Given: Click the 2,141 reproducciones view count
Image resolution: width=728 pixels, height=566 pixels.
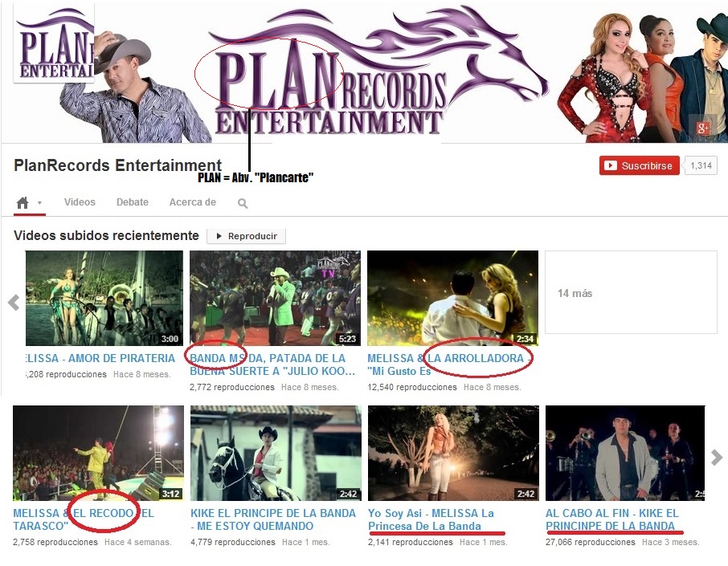Looking at the screenshot, I should click(411, 542).
